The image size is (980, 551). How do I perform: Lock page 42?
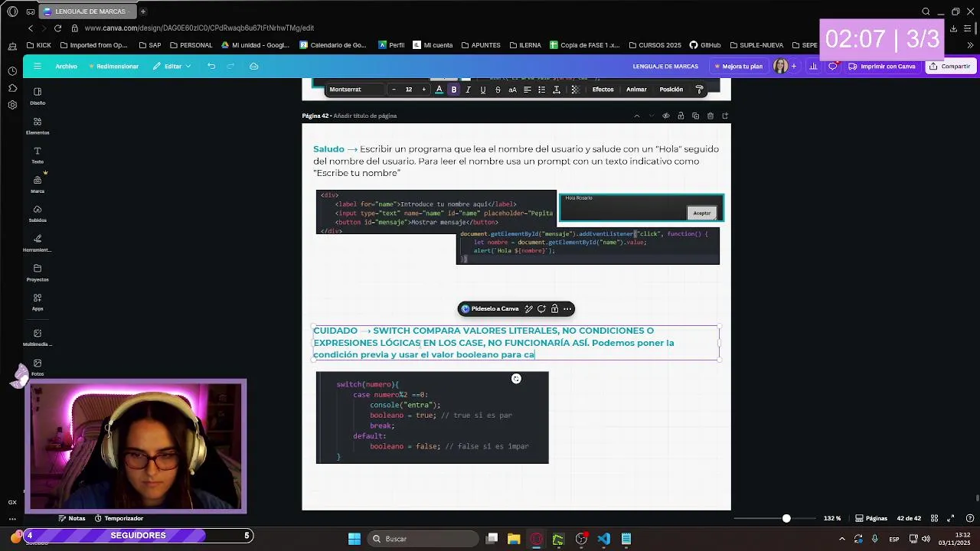(x=681, y=116)
